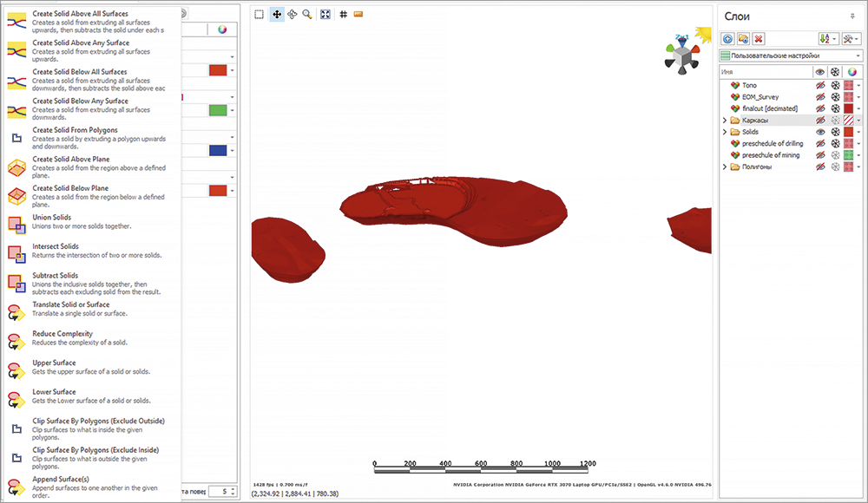
Task: Show the EOM_Survey layer
Action: click(x=819, y=97)
